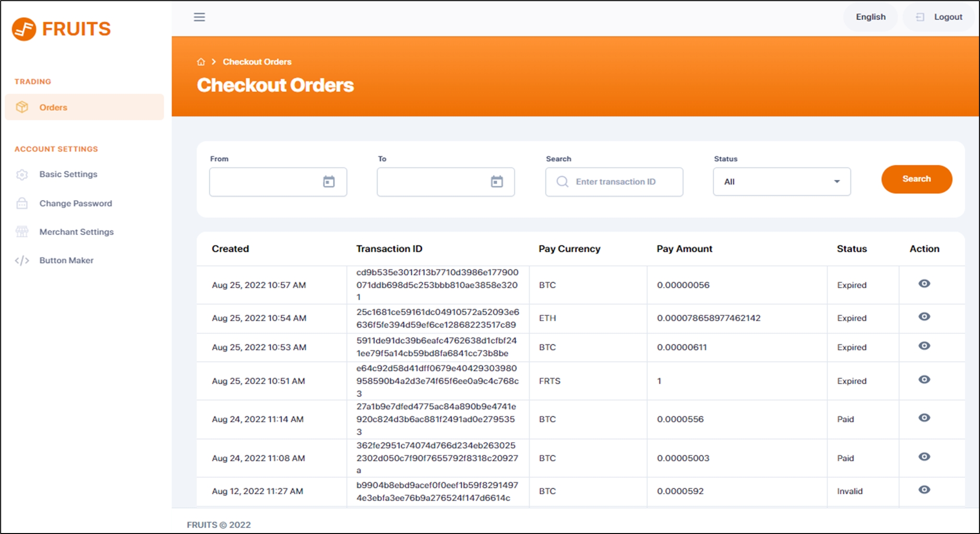Open the Status All dropdown
Image resolution: width=980 pixels, height=534 pixels.
(x=781, y=182)
